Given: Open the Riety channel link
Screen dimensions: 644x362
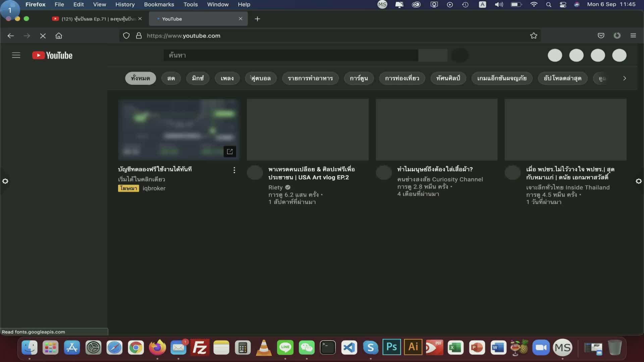Looking at the screenshot, I should click(x=275, y=187).
